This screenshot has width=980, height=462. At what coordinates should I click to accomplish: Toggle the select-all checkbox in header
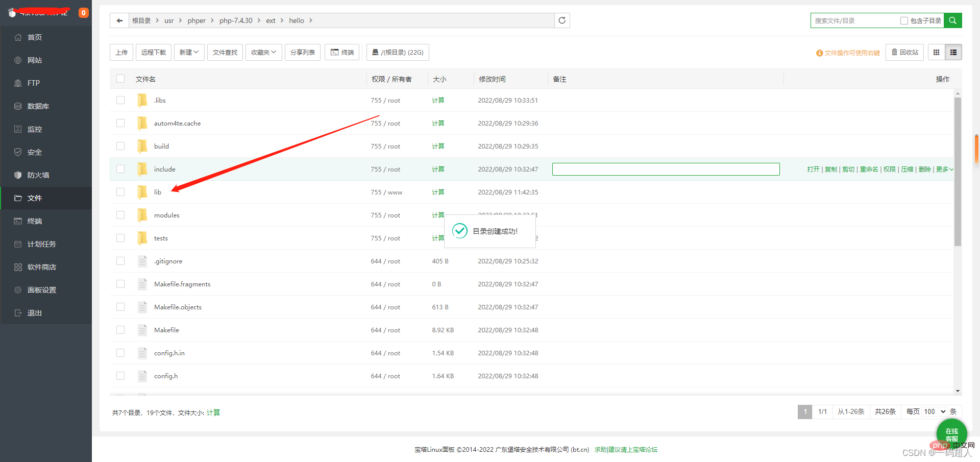point(120,79)
